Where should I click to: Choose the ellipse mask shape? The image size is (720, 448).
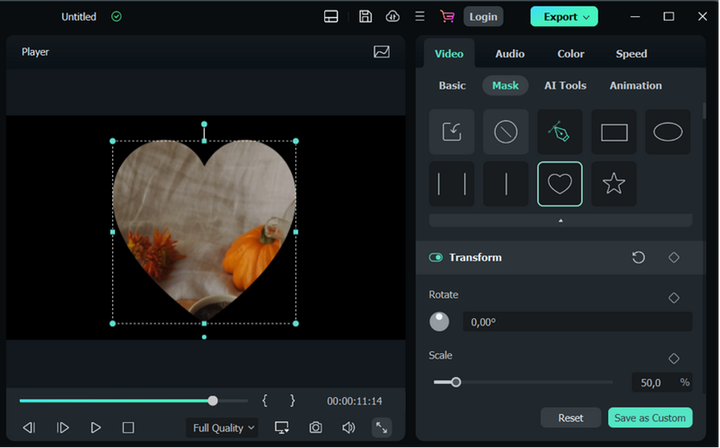coord(668,132)
